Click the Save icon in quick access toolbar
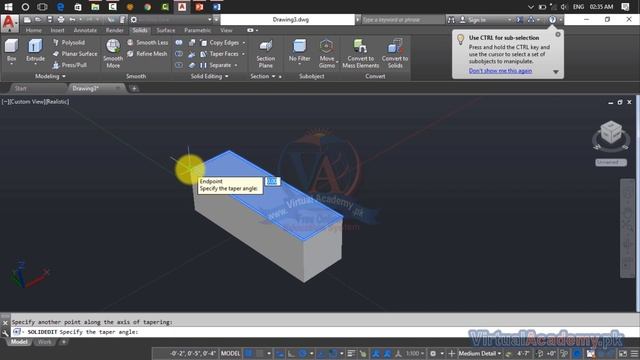The width and height of the screenshot is (640, 360). point(49,19)
